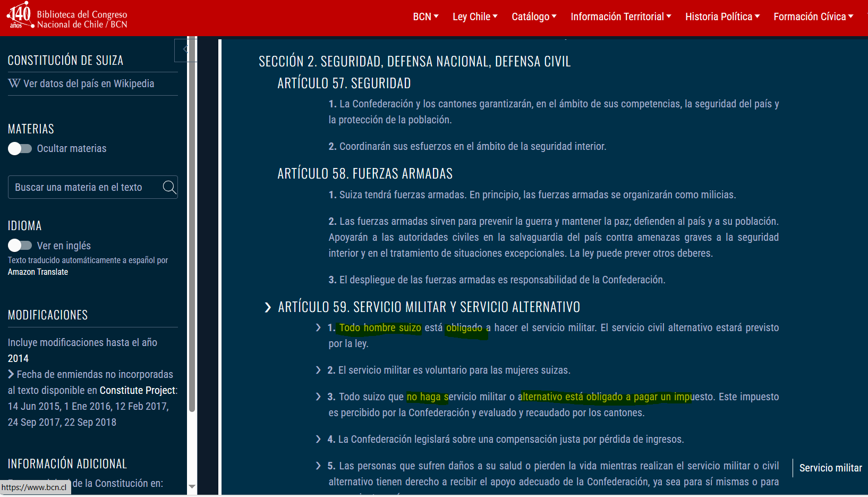Click the Servicio militar materia tag
868x497 pixels.
point(830,468)
